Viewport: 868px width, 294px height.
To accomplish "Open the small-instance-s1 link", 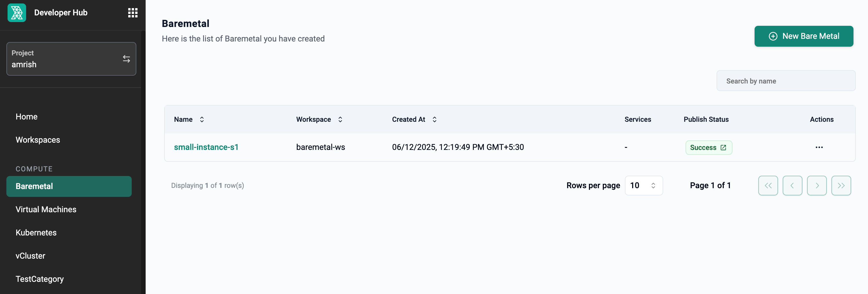I will click(206, 147).
